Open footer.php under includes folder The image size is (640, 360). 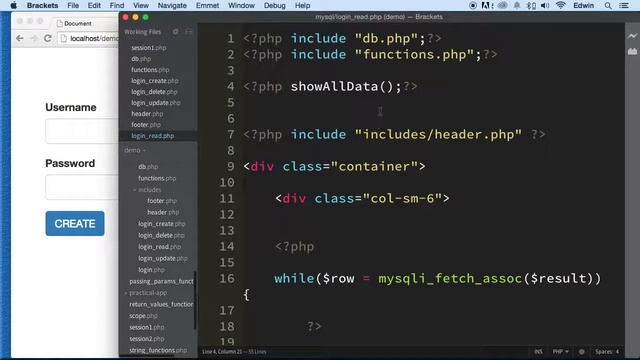click(162, 201)
